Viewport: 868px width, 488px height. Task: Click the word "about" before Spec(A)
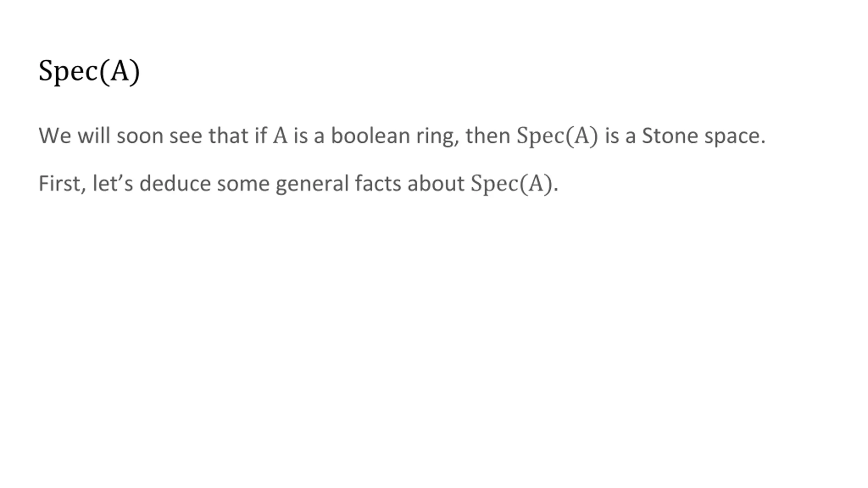(436, 183)
